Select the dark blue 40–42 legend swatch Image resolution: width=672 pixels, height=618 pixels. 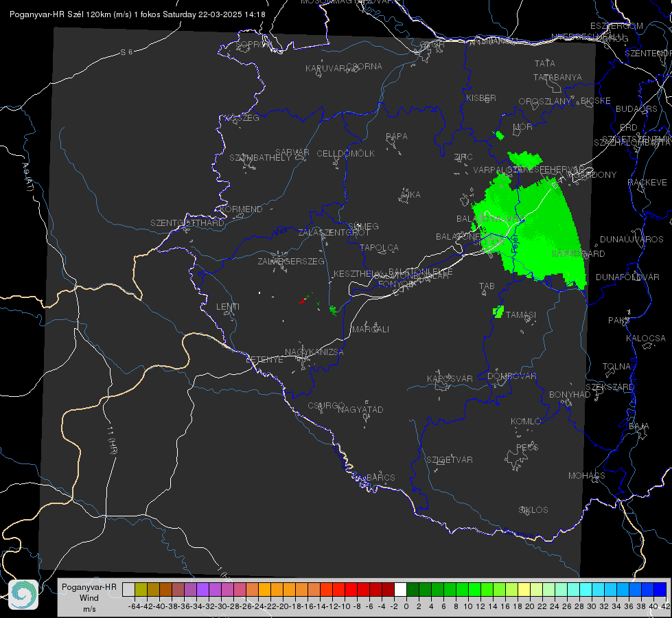tap(660, 589)
